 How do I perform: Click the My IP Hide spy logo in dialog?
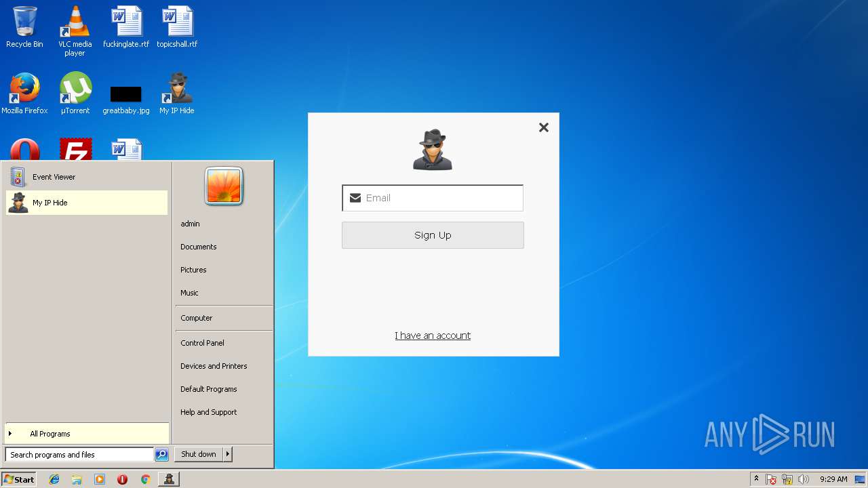pyautogui.click(x=433, y=150)
